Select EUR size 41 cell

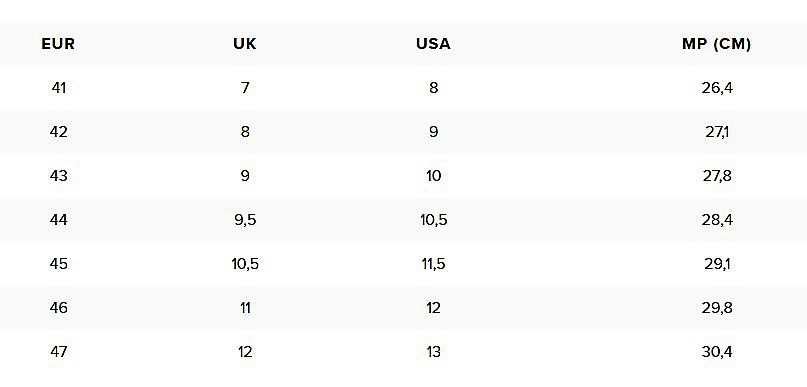tap(59, 88)
